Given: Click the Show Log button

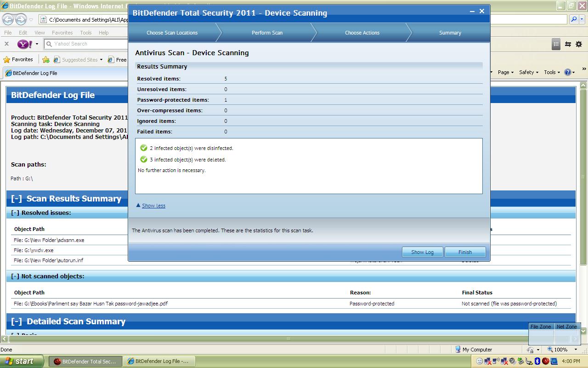Looking at the screenshot, I should pos(422,252).
